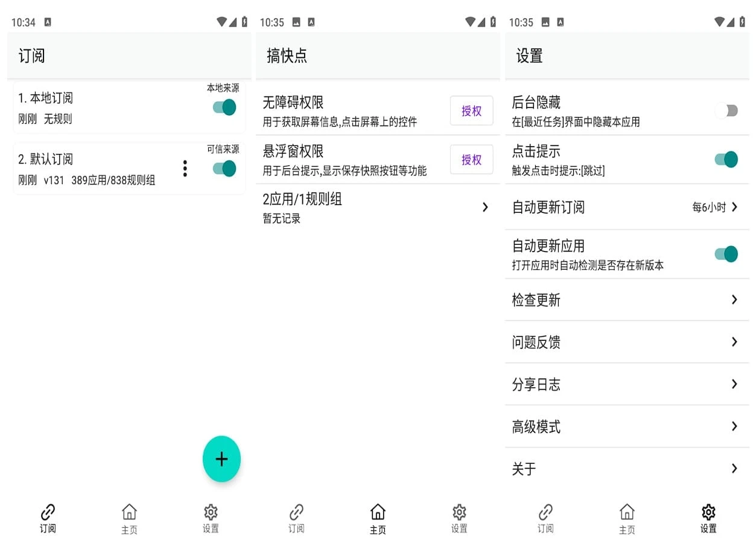Open the 关于 page
This screenshot has width=756, height=558.
click(x=626, y=469)
